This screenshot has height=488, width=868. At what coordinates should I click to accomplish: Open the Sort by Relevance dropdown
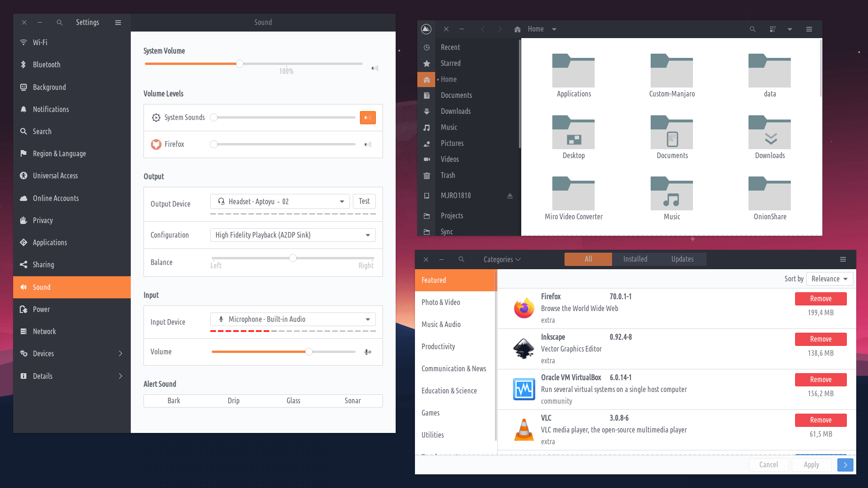tap(829, 279)
